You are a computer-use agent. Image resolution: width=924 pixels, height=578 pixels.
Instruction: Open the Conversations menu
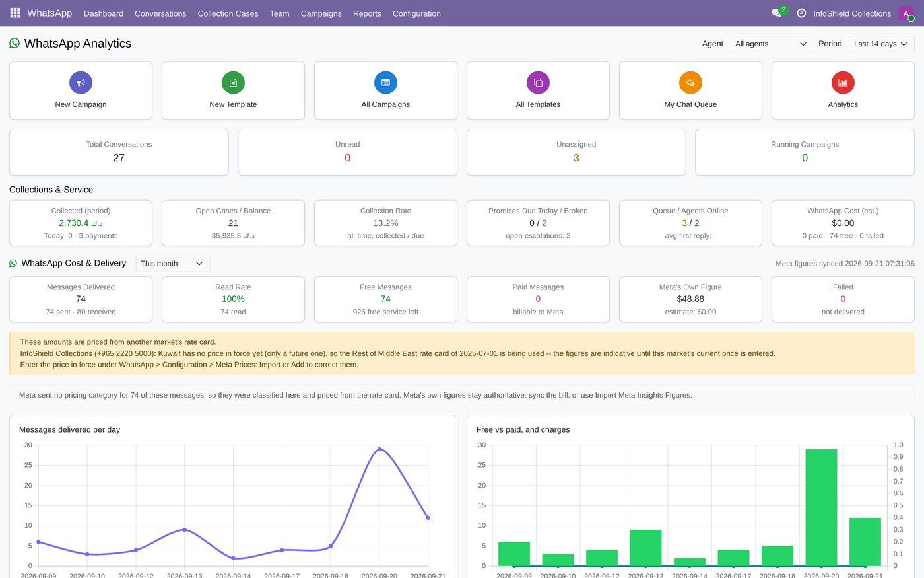[160, 13]
